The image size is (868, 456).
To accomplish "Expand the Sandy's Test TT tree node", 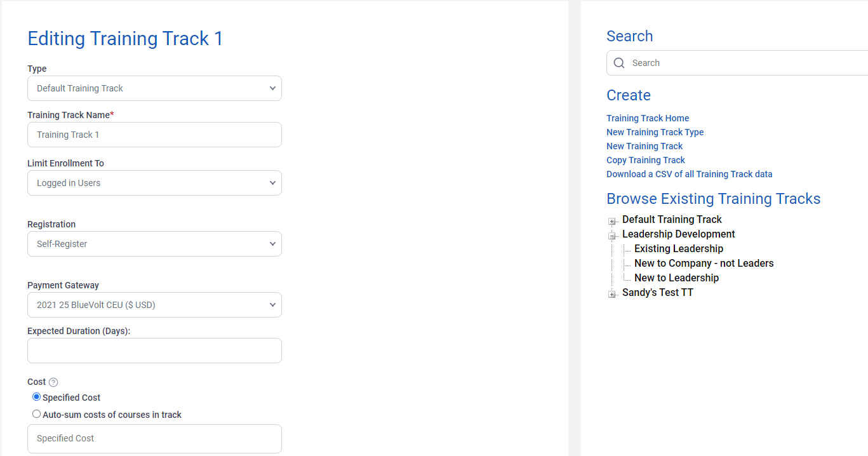I will (x=612, y=295).
